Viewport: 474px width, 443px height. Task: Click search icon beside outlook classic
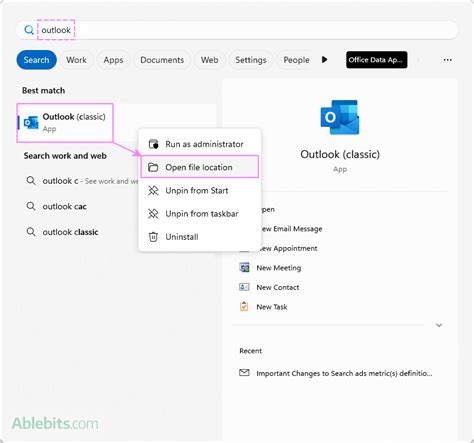click(31, 232)
